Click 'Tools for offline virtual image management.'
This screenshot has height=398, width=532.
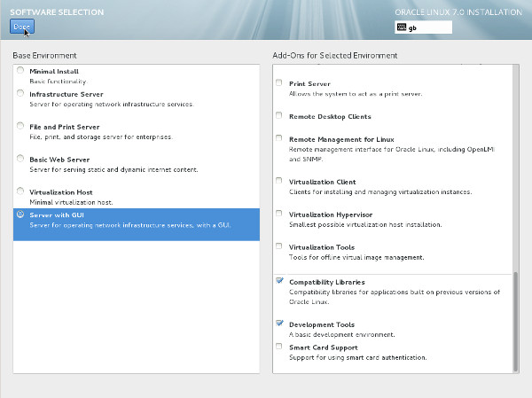point(356,258)
